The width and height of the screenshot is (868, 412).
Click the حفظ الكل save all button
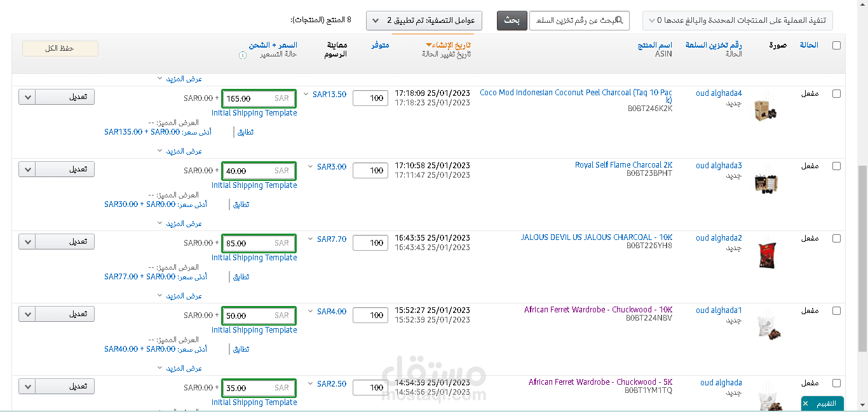tap(60, 48)
